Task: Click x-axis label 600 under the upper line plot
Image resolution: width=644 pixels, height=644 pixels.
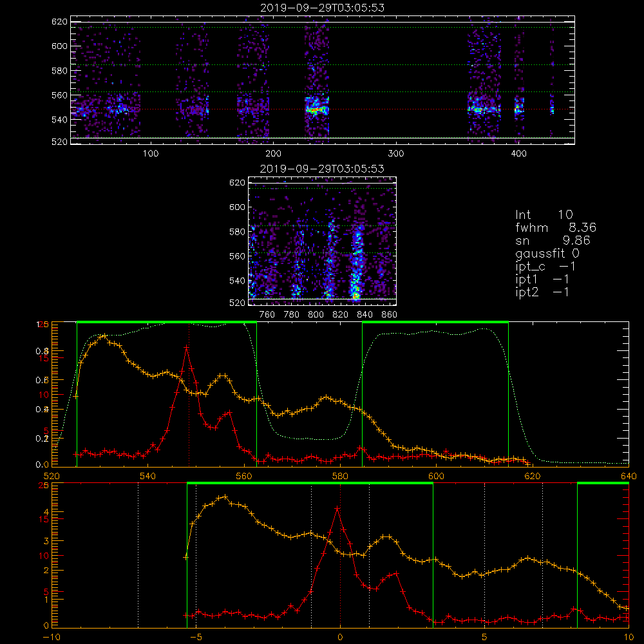Action: coord(436,477)
